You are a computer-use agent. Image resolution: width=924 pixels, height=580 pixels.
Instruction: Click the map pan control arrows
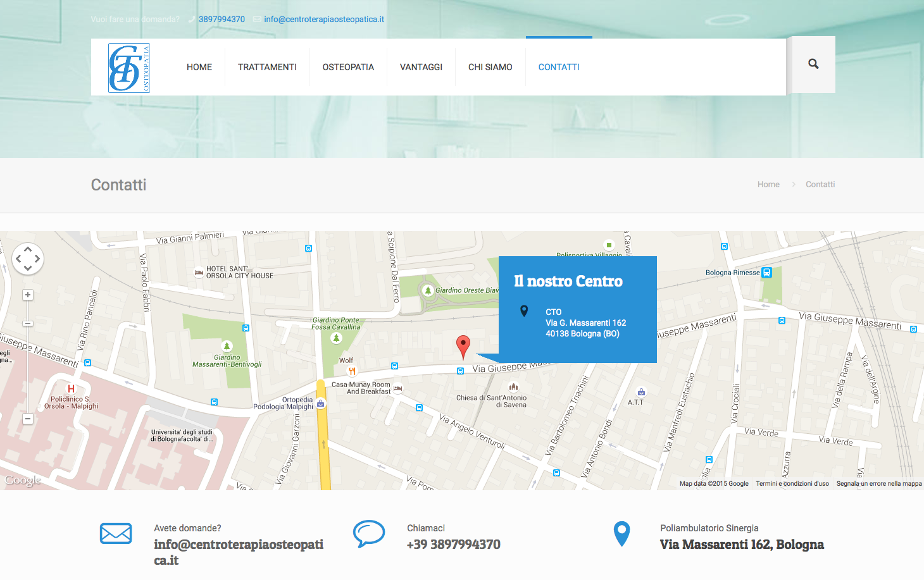tap(28, 259)
